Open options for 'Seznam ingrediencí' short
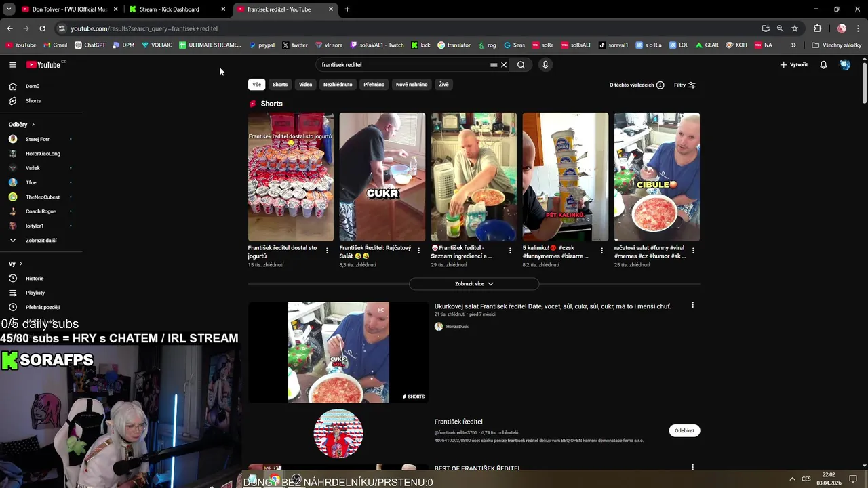This screenshot has width=868, height=488. tap(510, 251)
